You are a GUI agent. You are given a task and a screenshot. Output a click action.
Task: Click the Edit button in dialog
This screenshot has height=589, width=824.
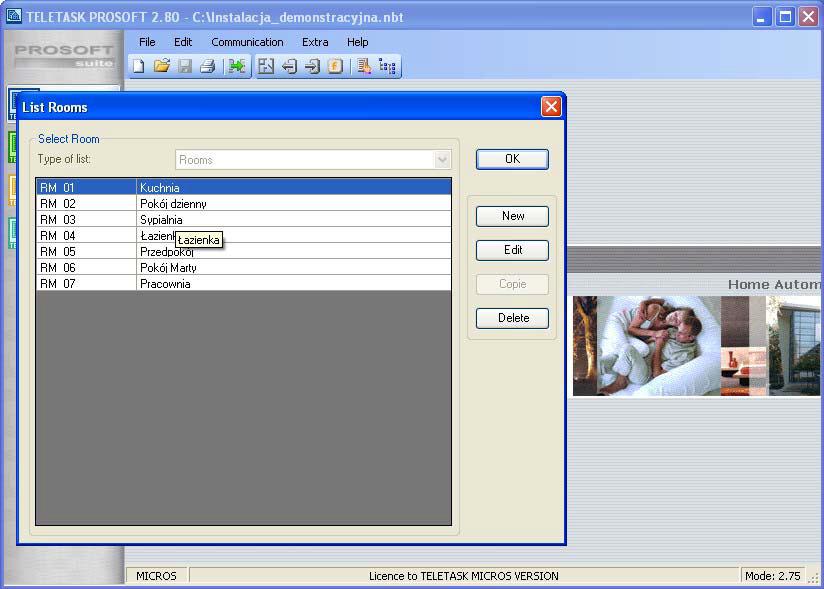(x=512, y=250)
